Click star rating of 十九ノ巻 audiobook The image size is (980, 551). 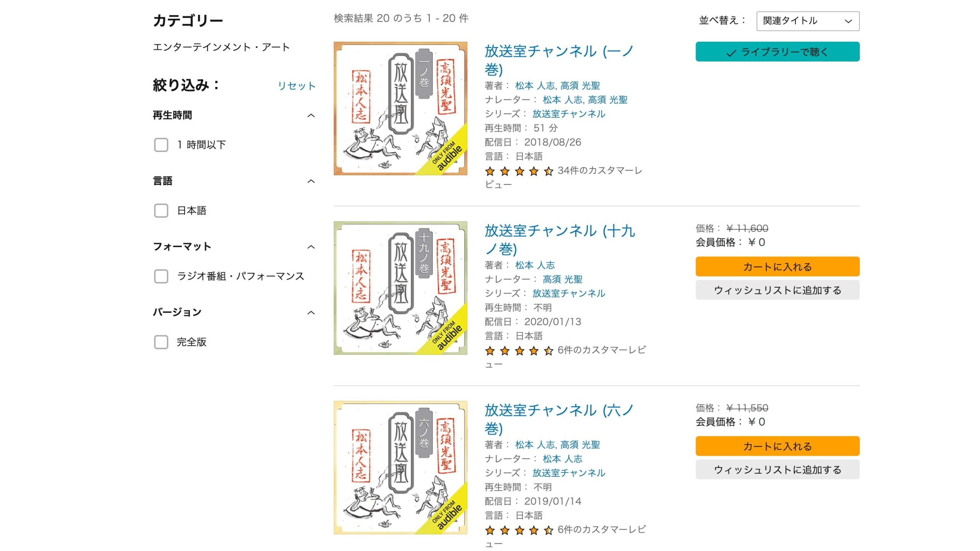pyautogui.click(x=519, y=350)
